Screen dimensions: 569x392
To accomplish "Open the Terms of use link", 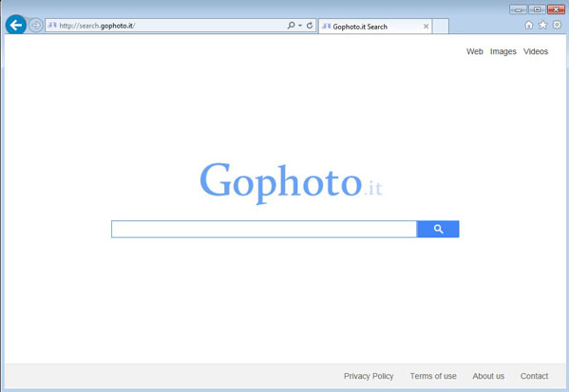I will pos(433,376).
